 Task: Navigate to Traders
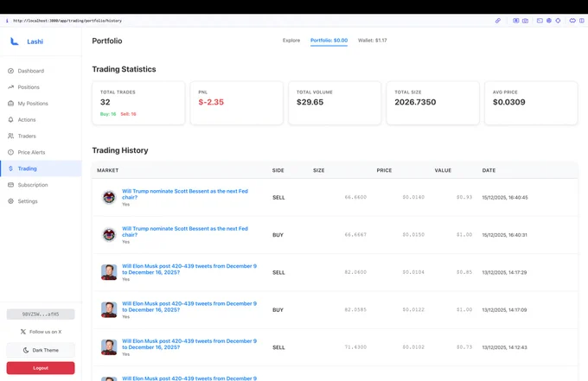(41, 136)
